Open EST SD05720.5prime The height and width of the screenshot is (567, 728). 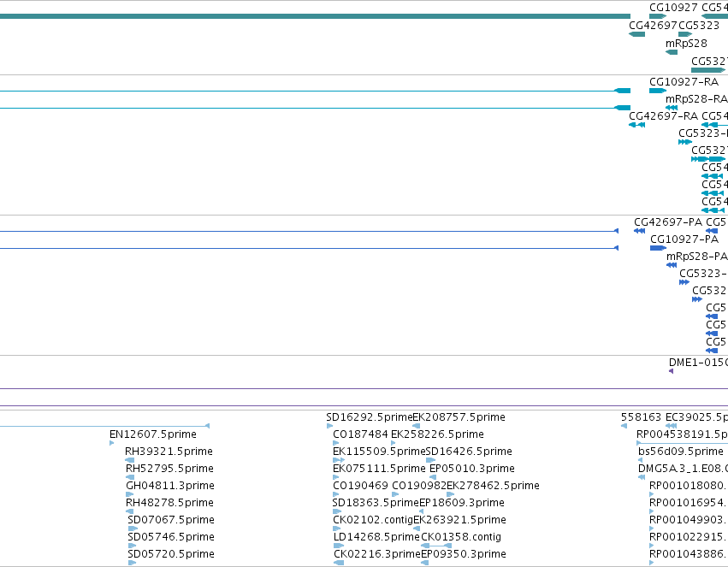click(171, 554)
